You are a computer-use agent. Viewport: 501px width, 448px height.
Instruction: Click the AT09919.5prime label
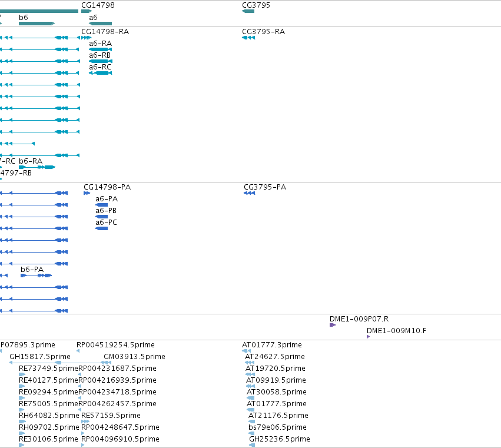point(276,380)
